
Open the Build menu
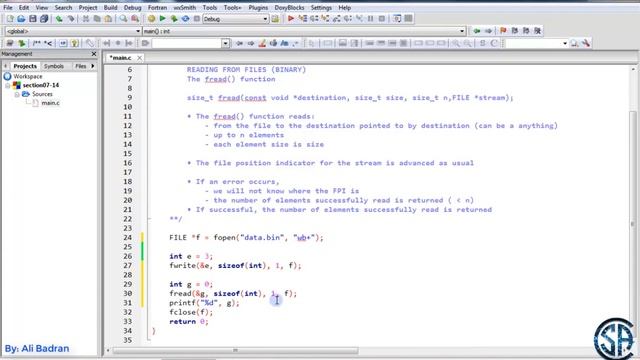click(x=110, y=7)
